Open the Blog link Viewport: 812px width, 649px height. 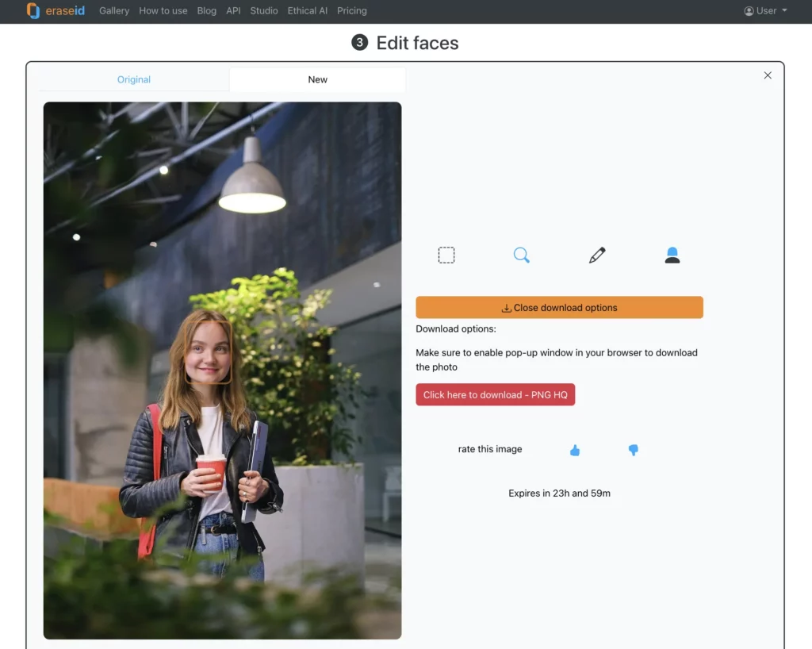coord(207,11)
